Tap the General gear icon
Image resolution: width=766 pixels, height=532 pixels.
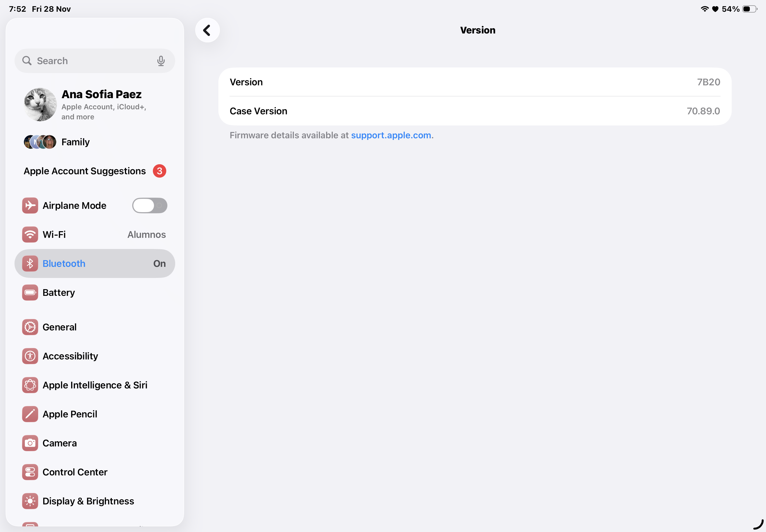pos(30,327)
